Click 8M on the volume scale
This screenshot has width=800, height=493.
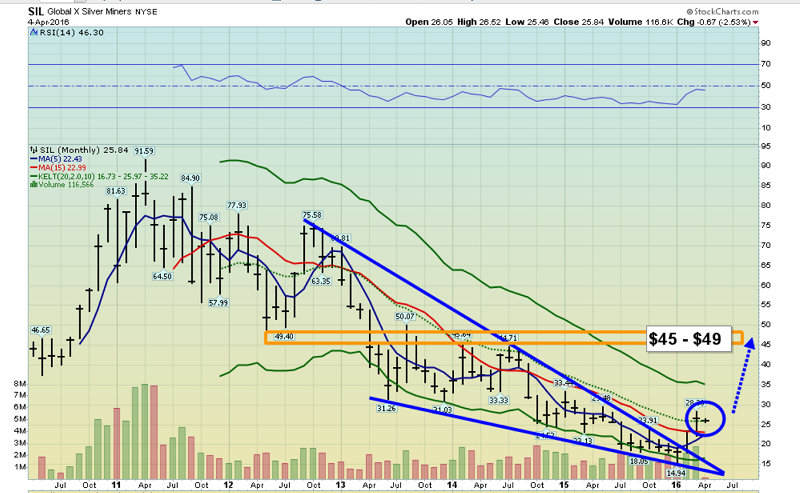(x=20, y=383)
